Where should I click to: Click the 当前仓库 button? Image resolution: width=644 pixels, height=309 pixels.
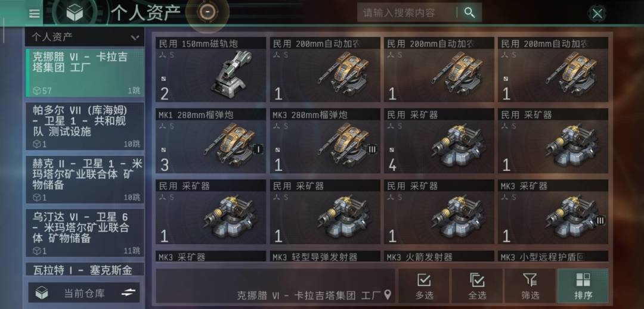point(84,292)
